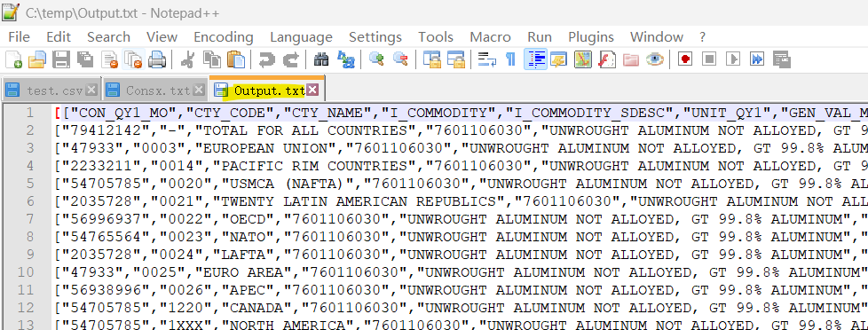Print the document using printer icon
The height and width of the screenshot is (330, 868).
coord(157,59)
